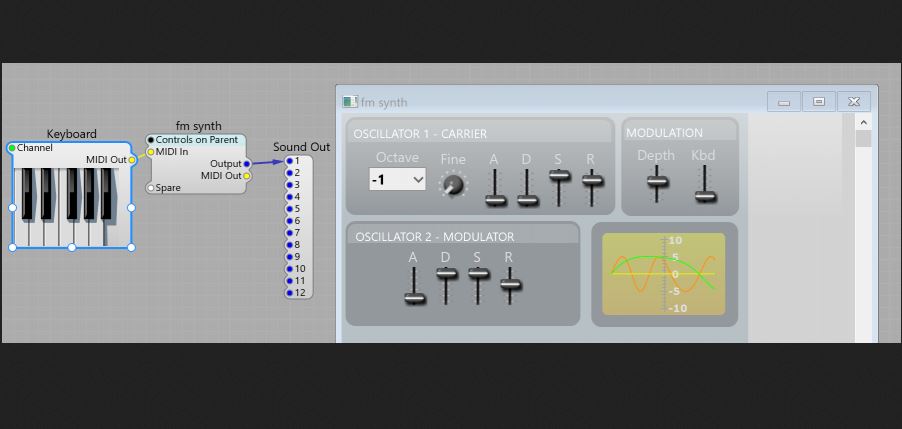Viewport: 902px width, 429px height.
Task: Click Sound Out pin 9
Action: (289, 257)
